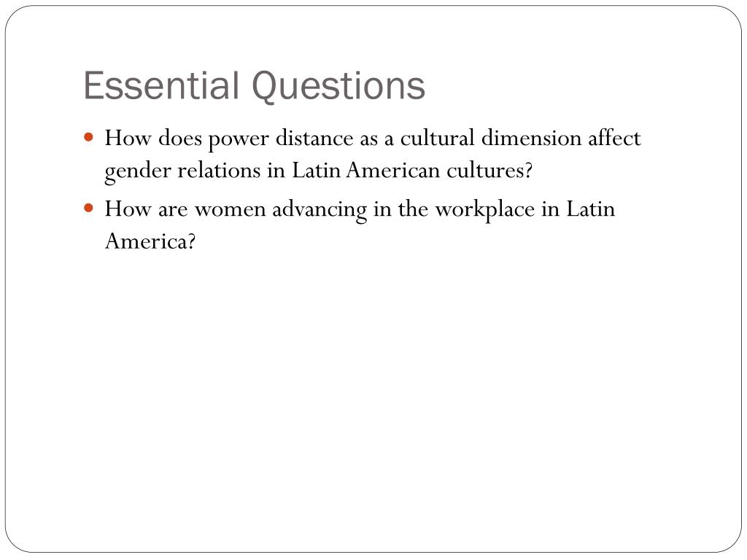This screenshot has width=747, height=560.
Task: Click the second orange bullet point
Action: click(88, 208)
